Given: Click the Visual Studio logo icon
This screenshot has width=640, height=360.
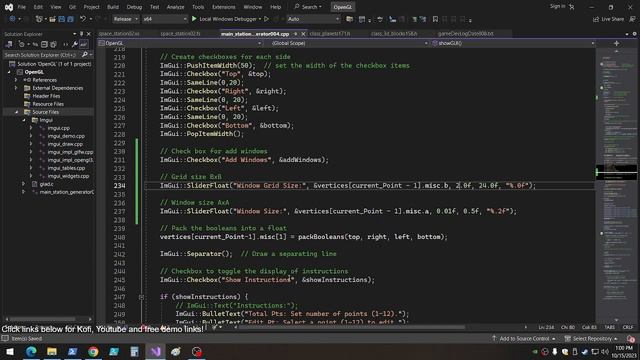Looking at the screenshot, I should click(x=9, y=7).
